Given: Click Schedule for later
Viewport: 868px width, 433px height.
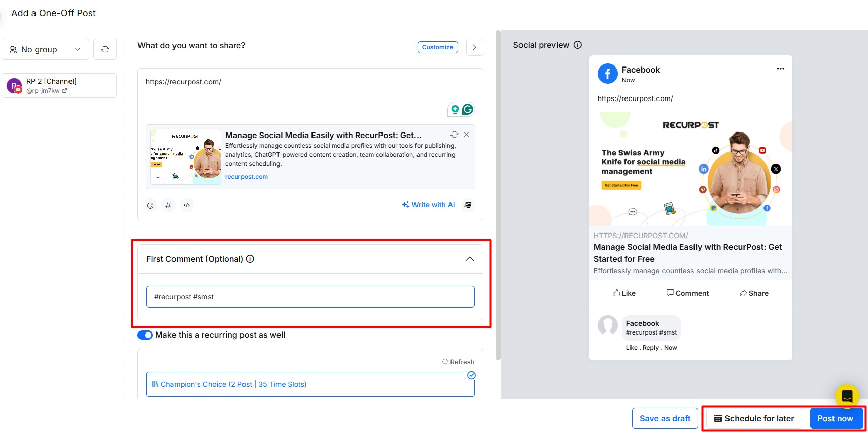Looking at the screenshot, I should pyautogui.click(x=754, y=418).
